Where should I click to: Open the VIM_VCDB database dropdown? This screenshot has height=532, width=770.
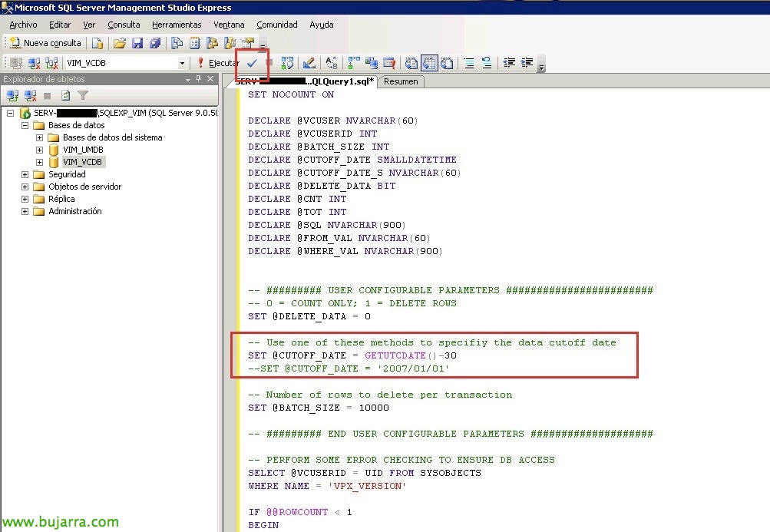click(182, 63)
